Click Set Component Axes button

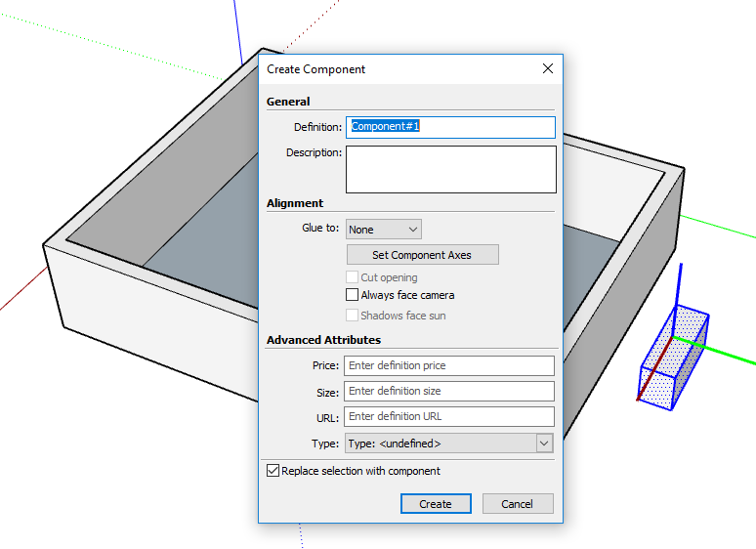click(x=422, y=255)
